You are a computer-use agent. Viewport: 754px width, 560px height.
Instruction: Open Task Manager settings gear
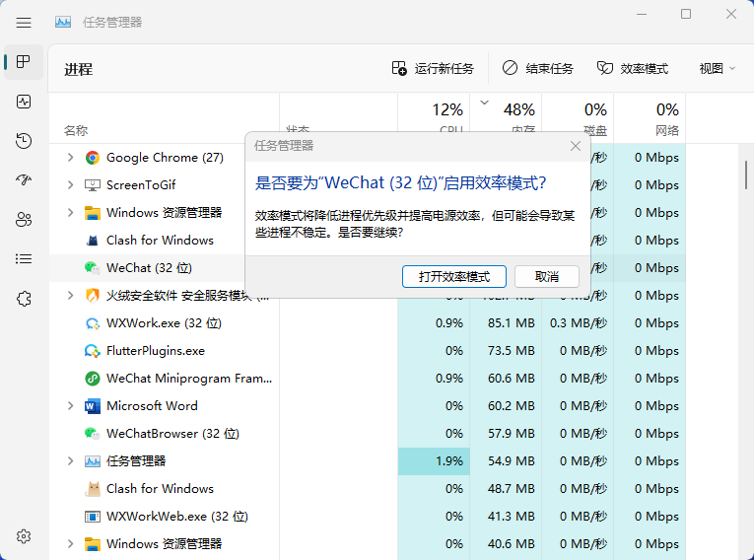pos(23,536)
